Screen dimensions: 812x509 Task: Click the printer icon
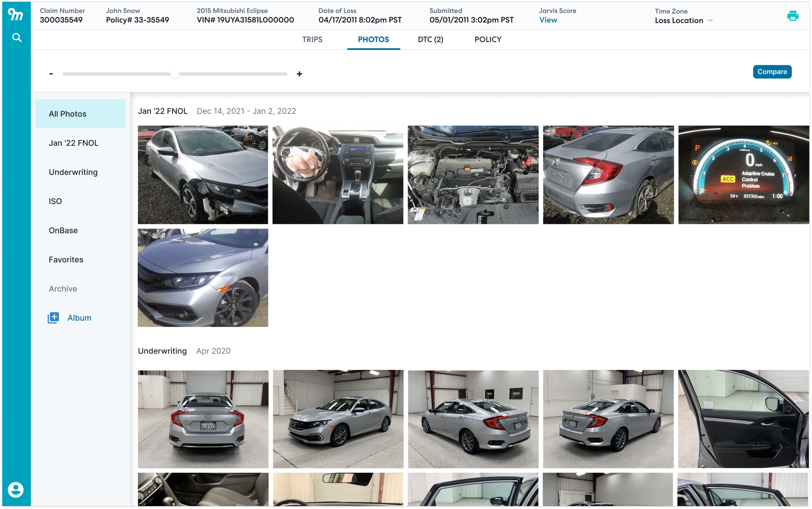pos(793,16)
